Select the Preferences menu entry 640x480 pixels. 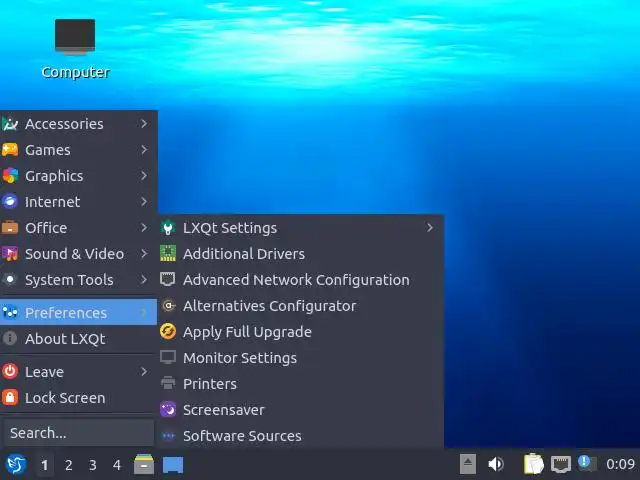[x=78, y=313]
